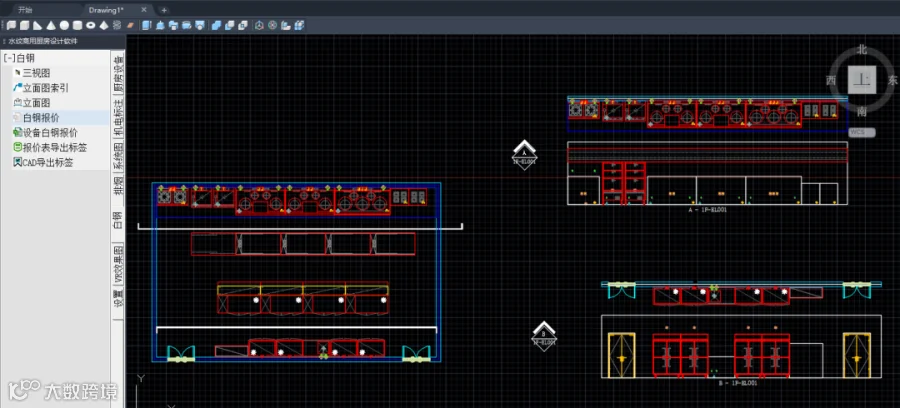Select elevation marker A in drawing
Screen dimensions: 900x408
tap(524, 154)
